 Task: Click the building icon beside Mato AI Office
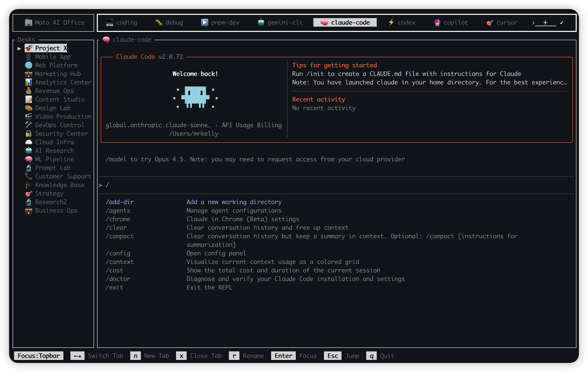tap(28, 22)
